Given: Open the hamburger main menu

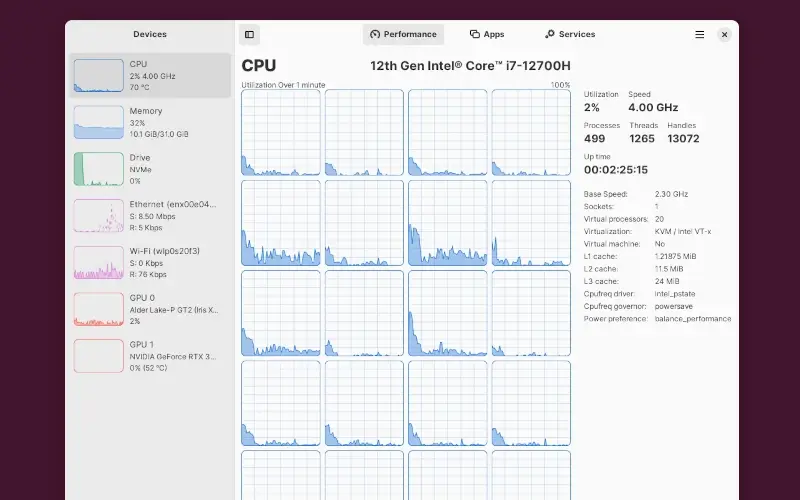Looking at the screenshot, I should tap(699, 34).
